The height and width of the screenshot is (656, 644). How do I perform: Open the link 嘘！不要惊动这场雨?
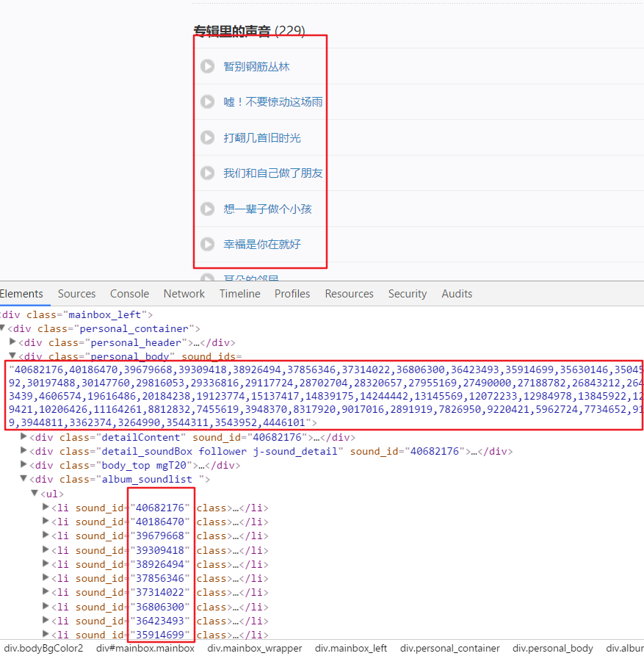tap(273, 101)
